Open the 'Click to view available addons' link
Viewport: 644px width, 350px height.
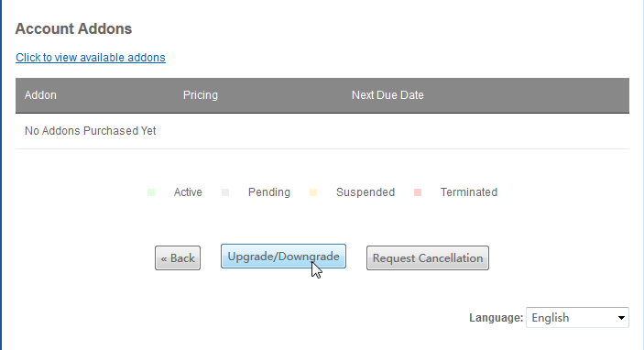coord(91,58)
